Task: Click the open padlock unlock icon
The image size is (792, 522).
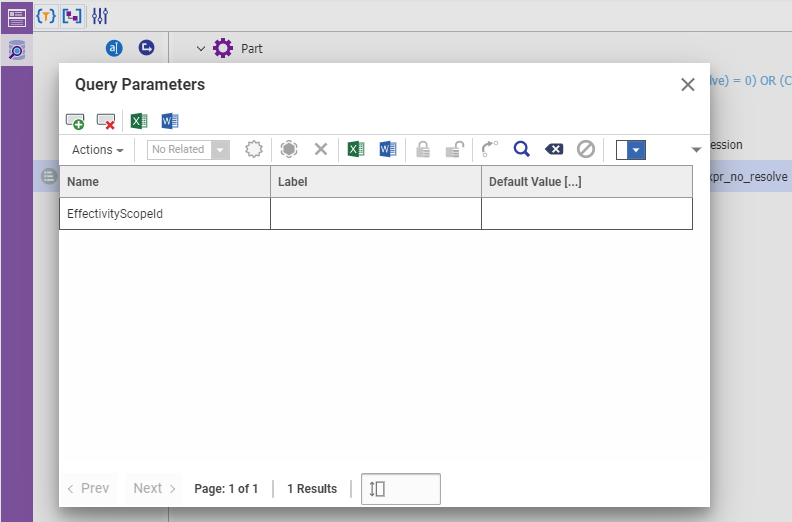Action: point(455,150)
